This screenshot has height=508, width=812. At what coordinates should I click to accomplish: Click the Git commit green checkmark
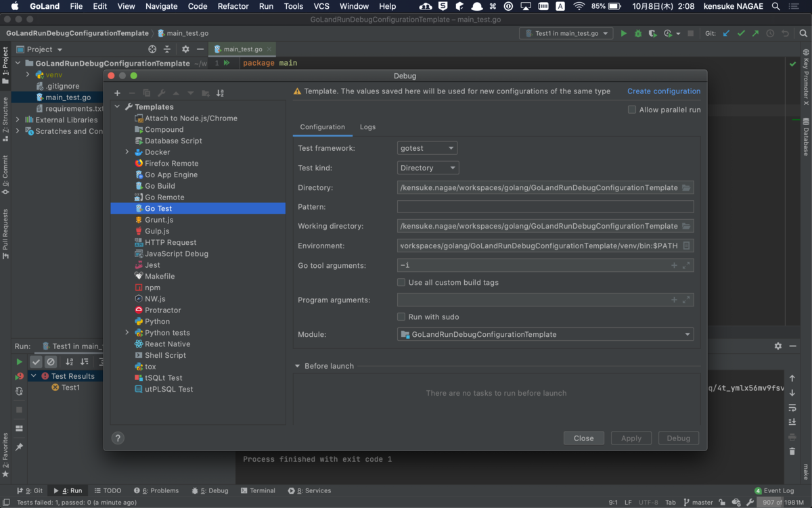741,33
